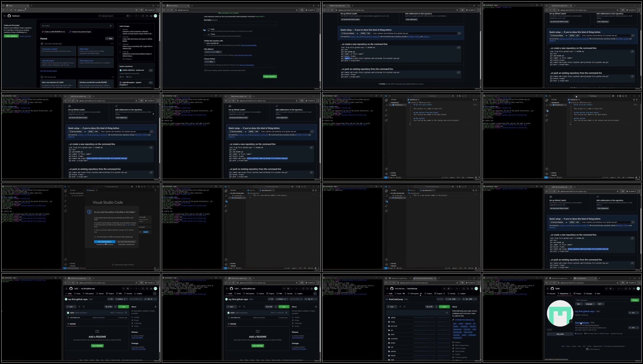Image resolution: width=643 pixels, height=364 pixels.
Task: Click Yes, I trust the authors
Action: 104,242
